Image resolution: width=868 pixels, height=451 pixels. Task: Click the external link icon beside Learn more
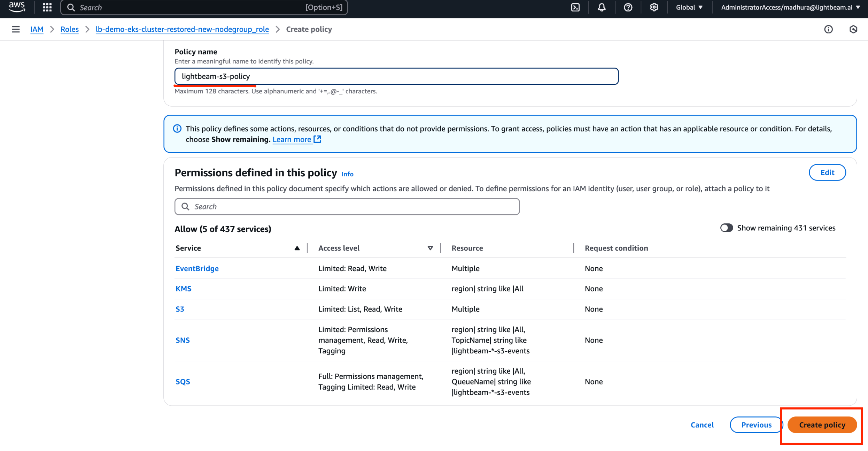pos(317,139)
